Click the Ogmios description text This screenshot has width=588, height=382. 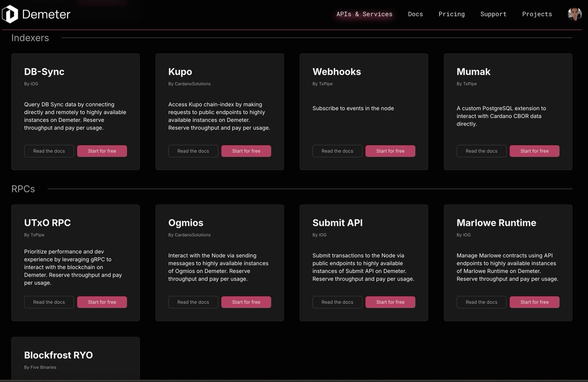tap(218, 267)
